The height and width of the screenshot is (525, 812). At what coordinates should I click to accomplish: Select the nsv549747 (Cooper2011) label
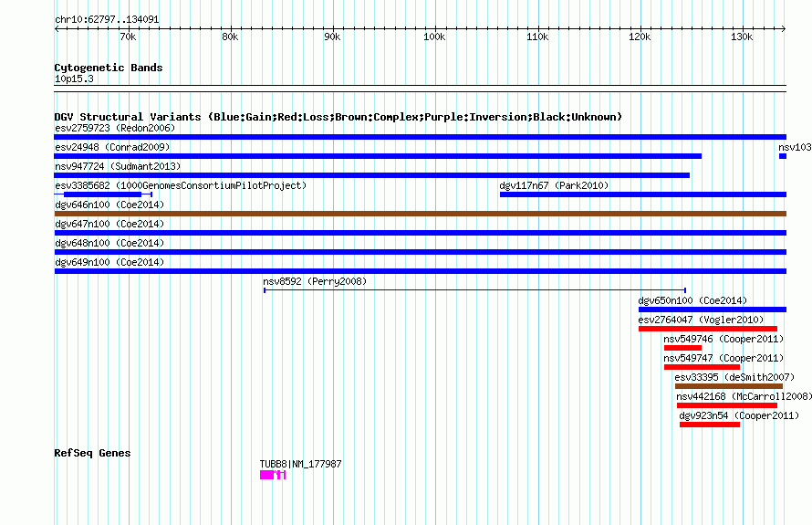tap(724, 358)
